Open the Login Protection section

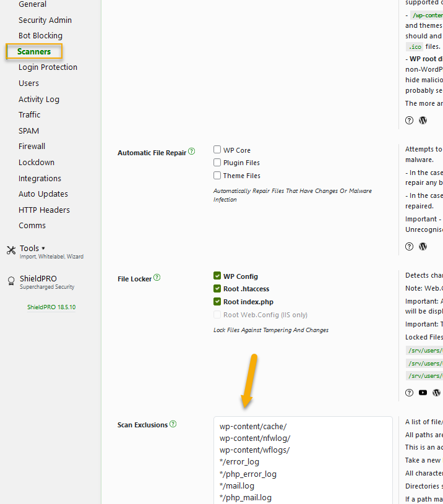pos(48,67)
